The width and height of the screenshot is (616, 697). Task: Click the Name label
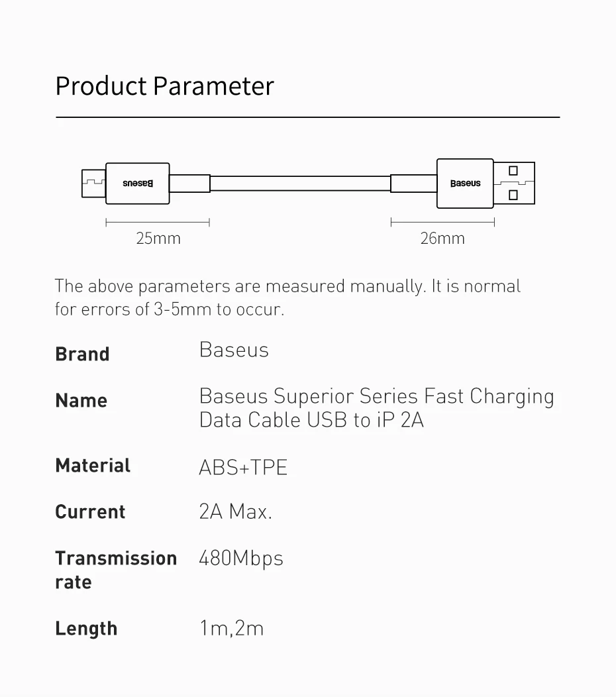81,400
